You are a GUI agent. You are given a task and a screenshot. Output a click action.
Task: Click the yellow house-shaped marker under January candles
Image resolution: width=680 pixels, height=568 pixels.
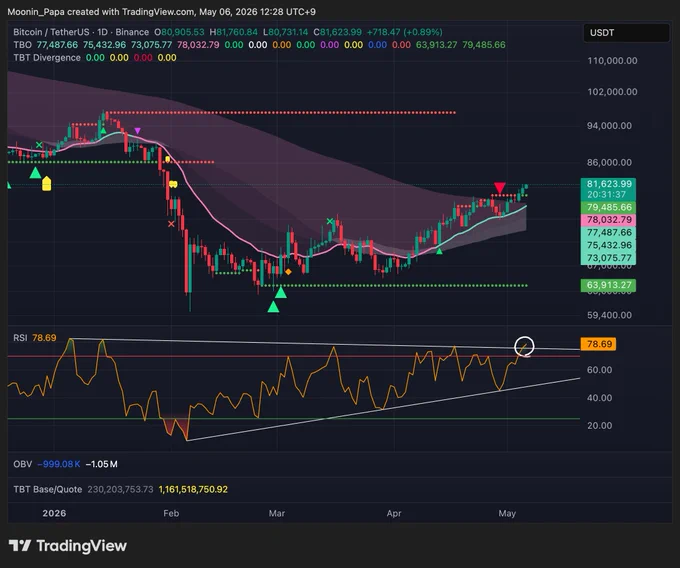click(x=46, y=183)
